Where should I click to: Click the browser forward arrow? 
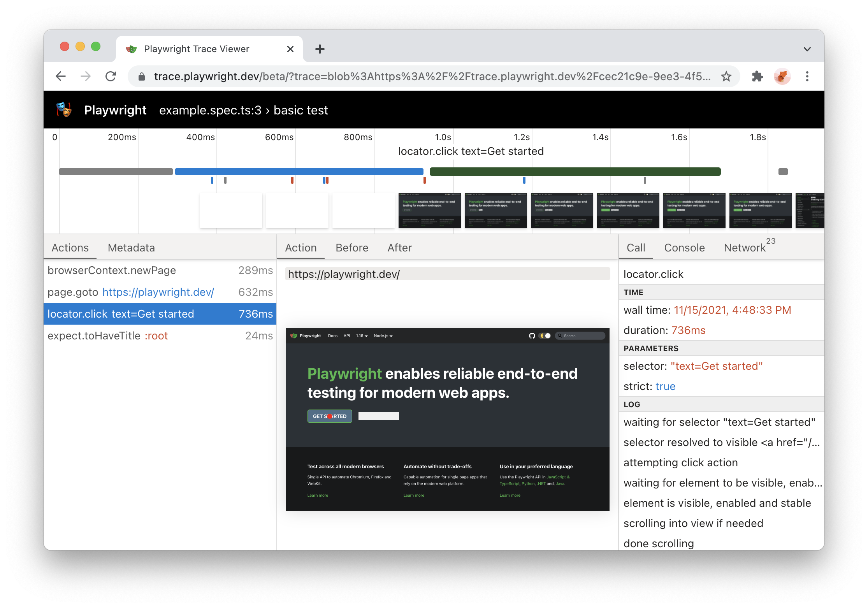(x=86, y=76)
